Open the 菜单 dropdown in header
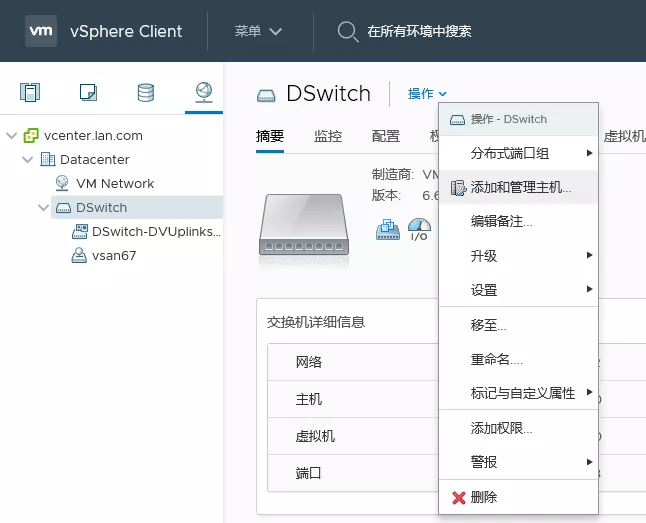 coord(259,31)
